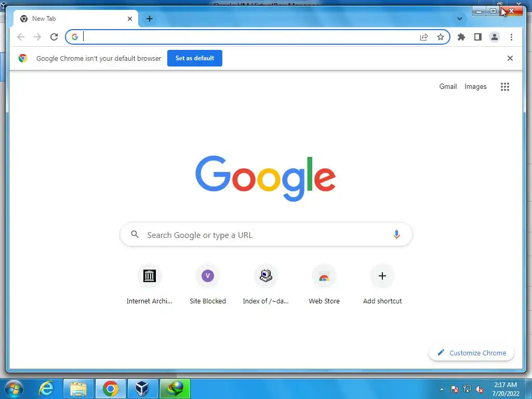Screen dimensions: 532x399
Task: Click the Google G icon in address bar
Action: click(x=75, y=37)
